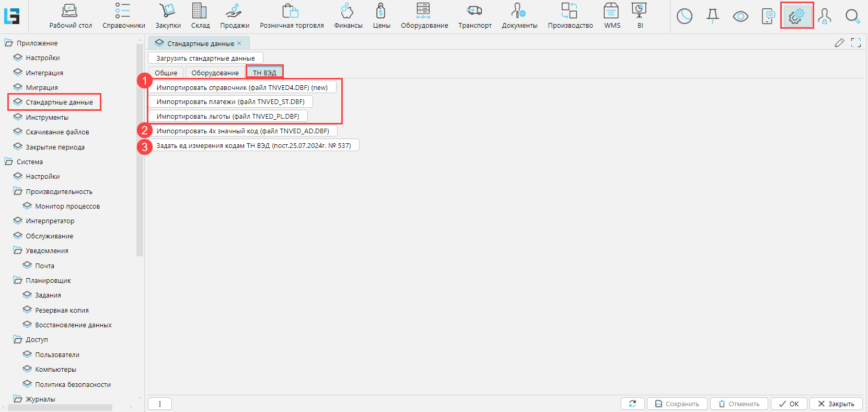Open the search magnifier icon
The image size is (868, 412).
[x=852, y=16]
